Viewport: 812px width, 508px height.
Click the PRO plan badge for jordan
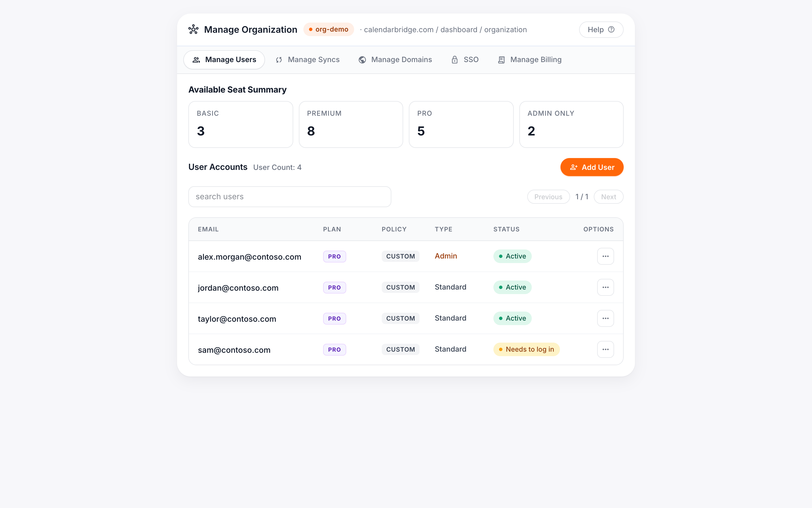334,288
